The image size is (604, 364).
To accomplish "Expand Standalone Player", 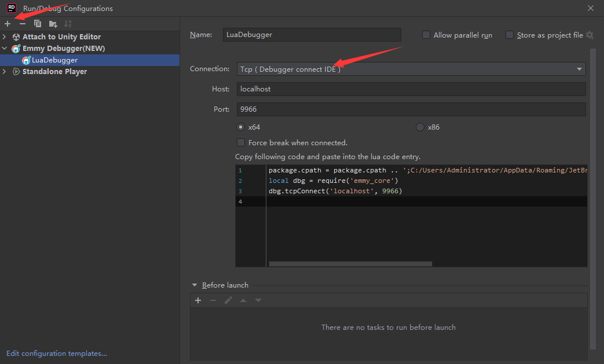I will 5,71.
